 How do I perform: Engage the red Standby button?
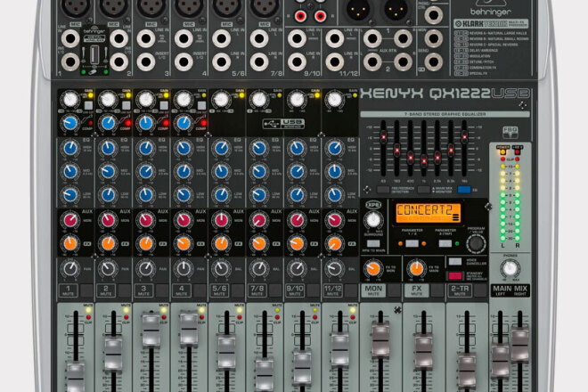tap(455, 276)
